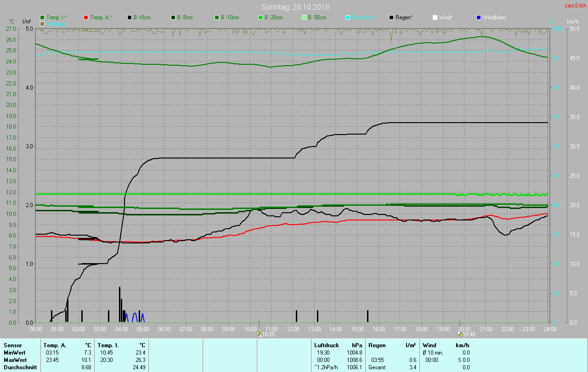Viewport: 588px width, 372px height.
Task: Select the Regen header in statistics table
Action: point(377,345)
